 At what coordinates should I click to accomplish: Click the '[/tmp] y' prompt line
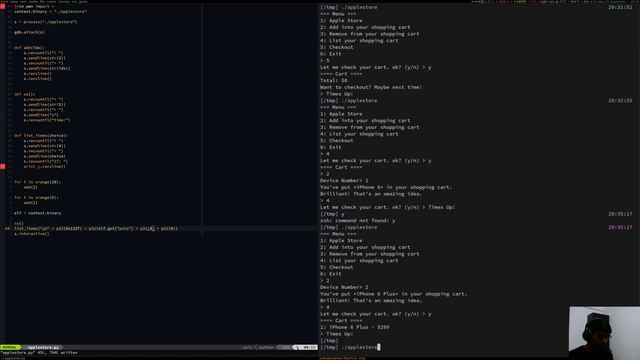click(x=332, y=214)
